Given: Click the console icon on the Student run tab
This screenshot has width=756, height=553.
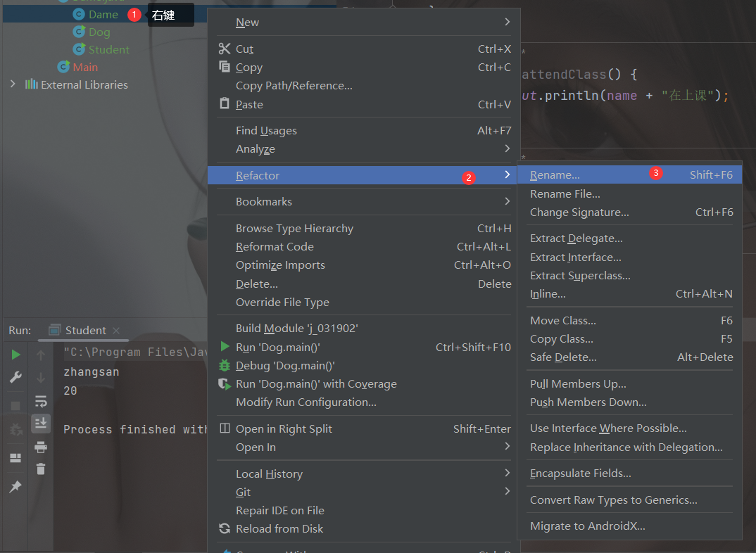Looking at the screenshot, I should 55,330.
